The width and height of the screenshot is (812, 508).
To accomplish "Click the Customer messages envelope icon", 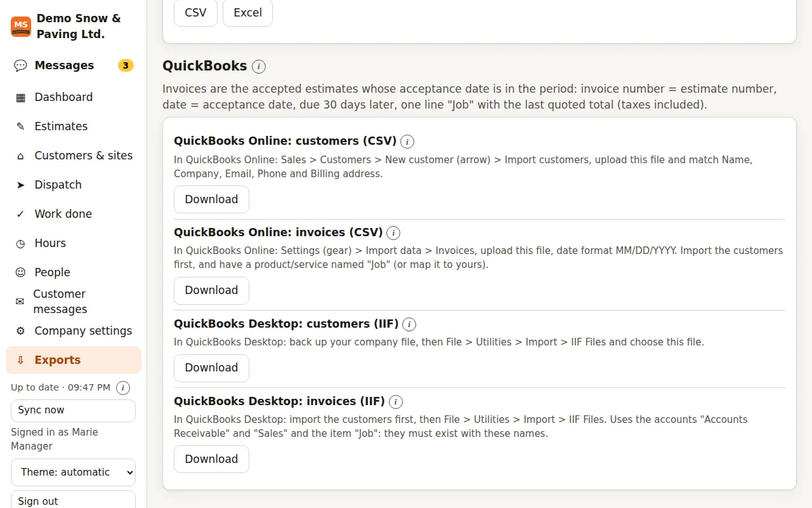I will coord(20,302).
